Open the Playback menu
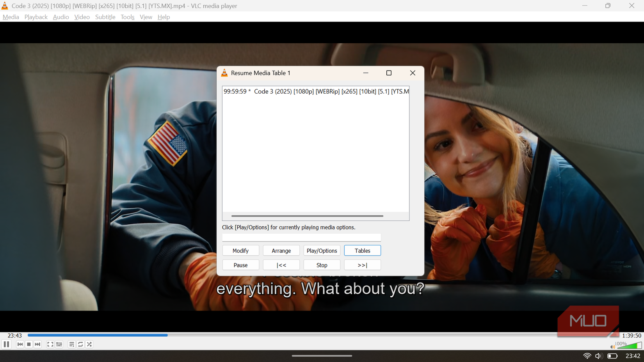644x362 pixels. click(36, 17)
